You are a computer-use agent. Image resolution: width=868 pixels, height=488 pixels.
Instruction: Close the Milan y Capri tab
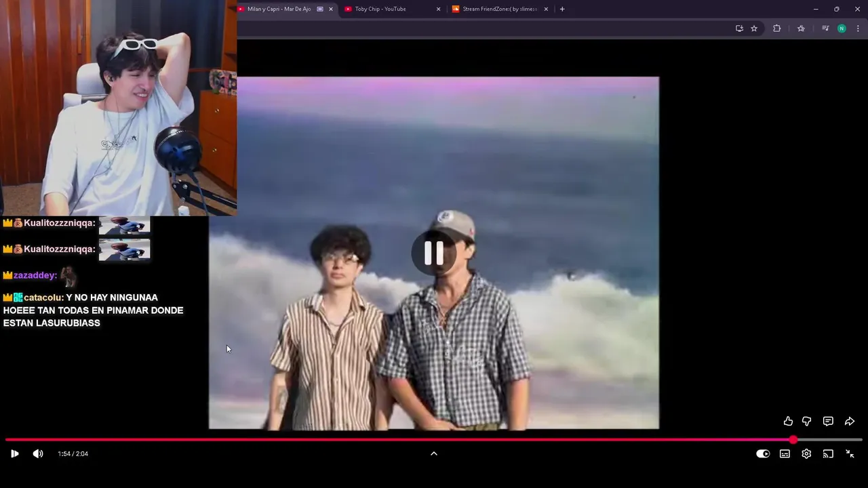(331, 9)
